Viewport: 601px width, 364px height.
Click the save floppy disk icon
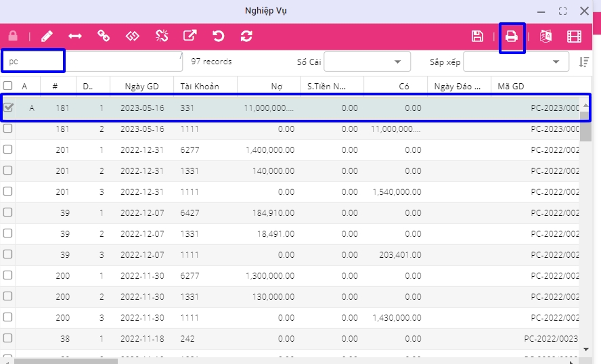477,37
